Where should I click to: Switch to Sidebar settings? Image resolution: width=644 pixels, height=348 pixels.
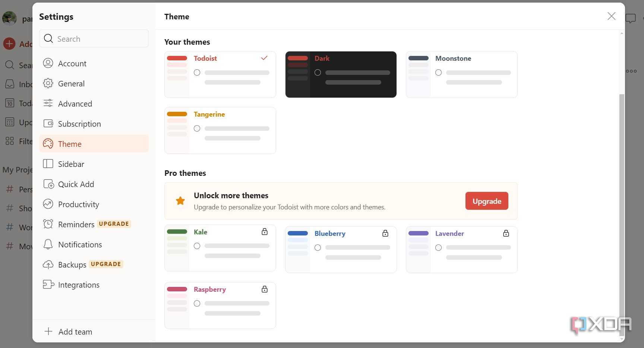[94, 164]
